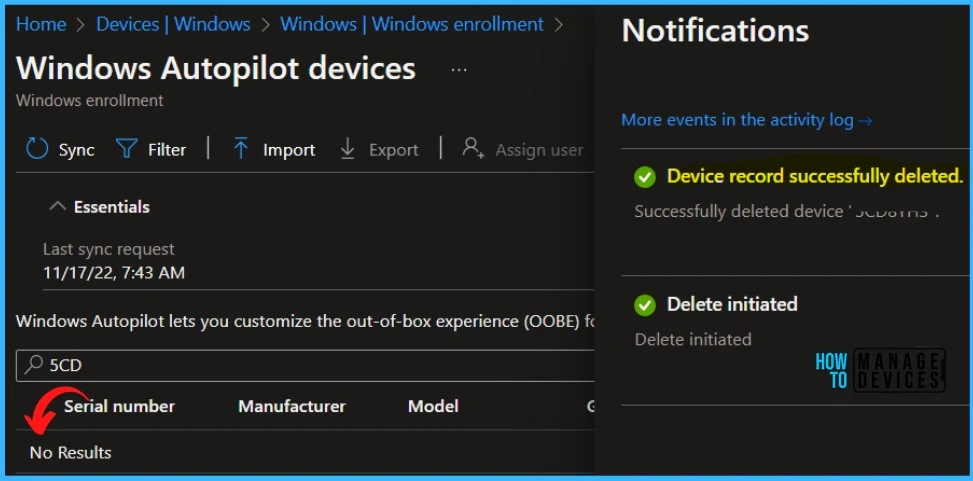This screenshot has height=481, width=973.
Task: Sort by Model column header
Action: pos(433,407)
